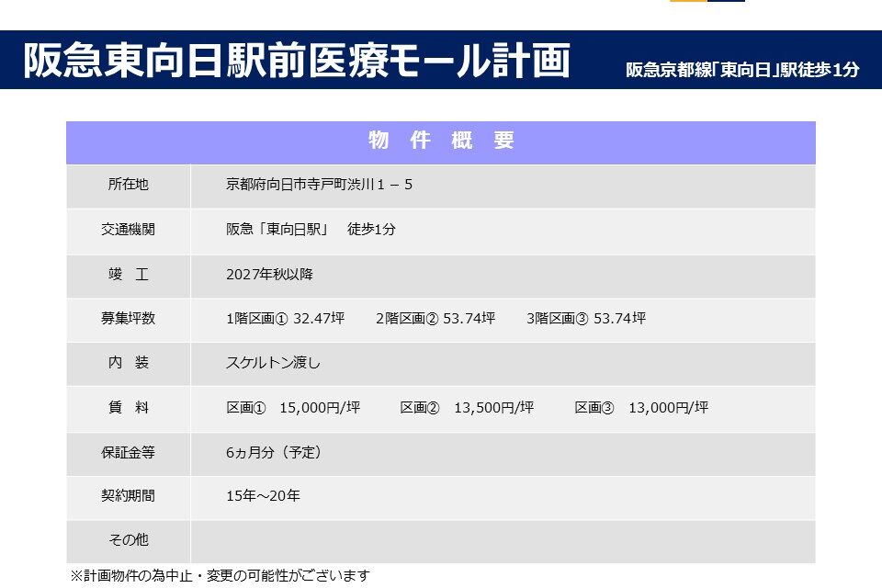Click the address 京都府向日市寺戸町渋川1－5
The width and height of the screenshot is (882, 588).
(x=319, y=185)
